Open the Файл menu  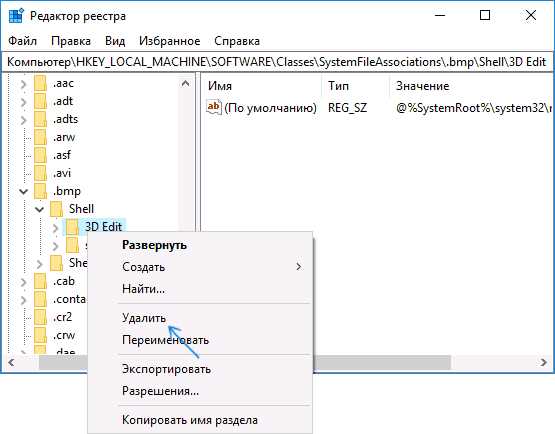(x=22, y=41)
